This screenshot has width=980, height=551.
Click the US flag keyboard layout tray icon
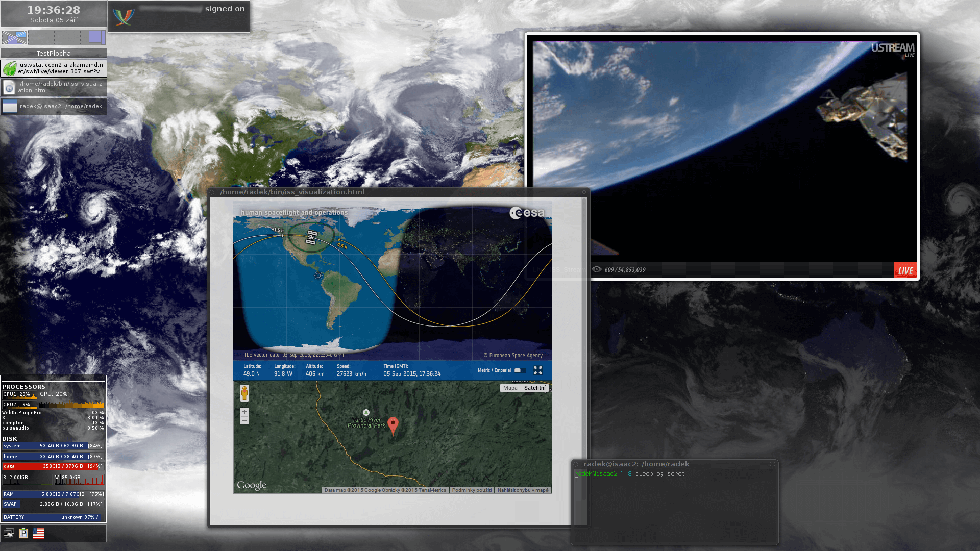tap(38, 533)
